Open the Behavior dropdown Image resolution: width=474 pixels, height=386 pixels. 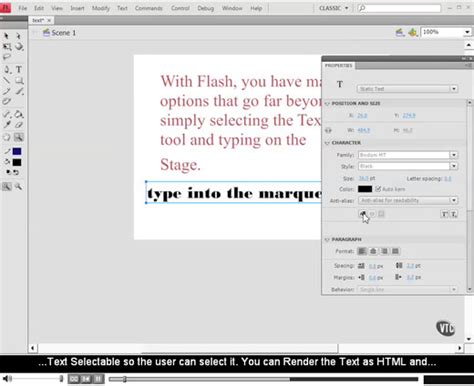pyautogui.click(x=408, y=290)
